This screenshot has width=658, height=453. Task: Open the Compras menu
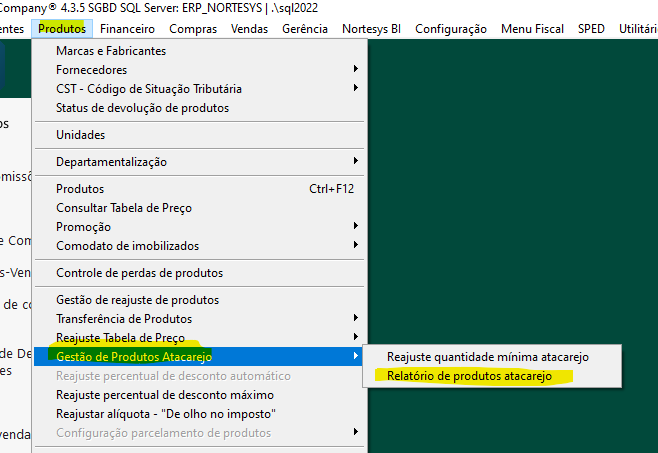(193, 29)
